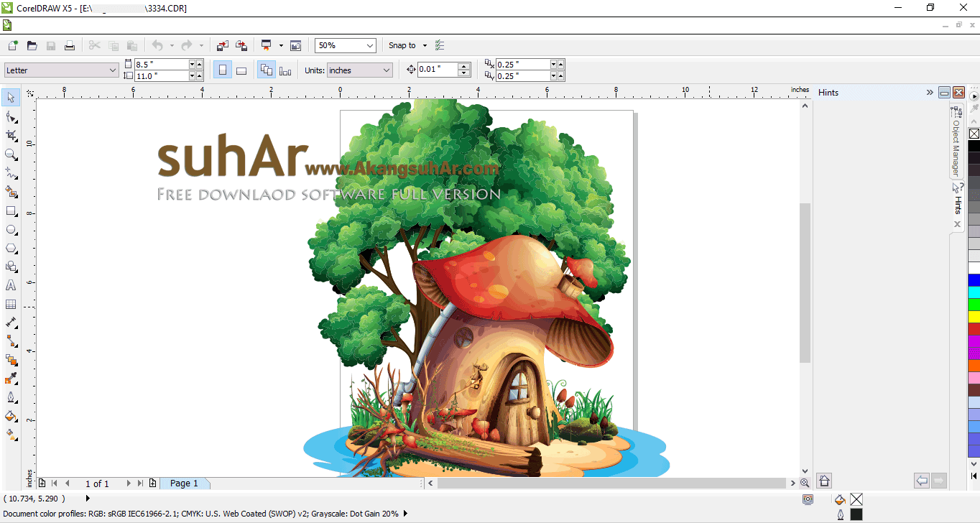Viewport: 980px width, 523px height.
Task: Create a new document
Action: pyautogui.click(x=12, y=45)
